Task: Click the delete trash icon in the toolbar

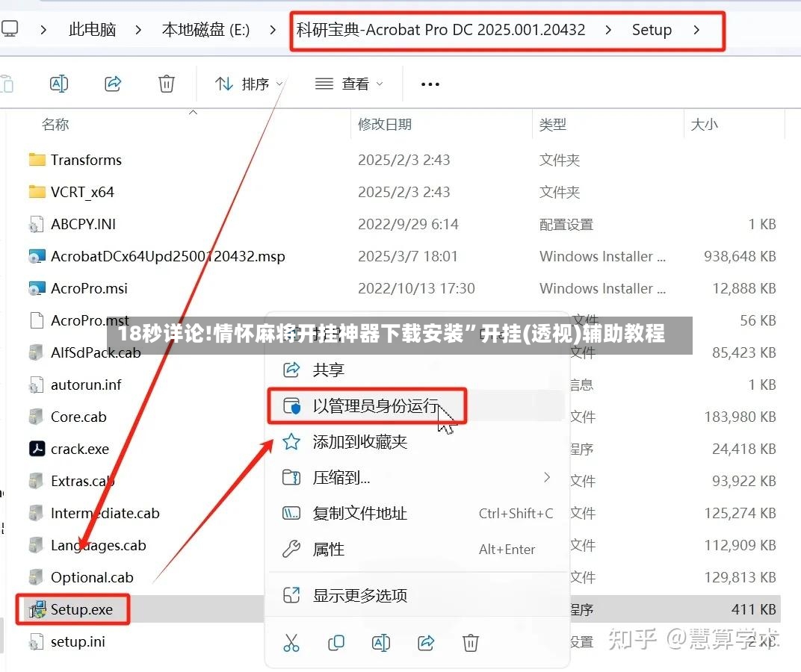Action: [x=166, y=83]
